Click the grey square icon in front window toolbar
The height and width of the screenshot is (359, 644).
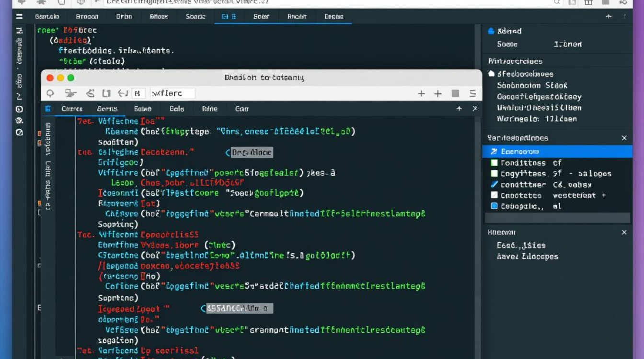click(455, 93)
